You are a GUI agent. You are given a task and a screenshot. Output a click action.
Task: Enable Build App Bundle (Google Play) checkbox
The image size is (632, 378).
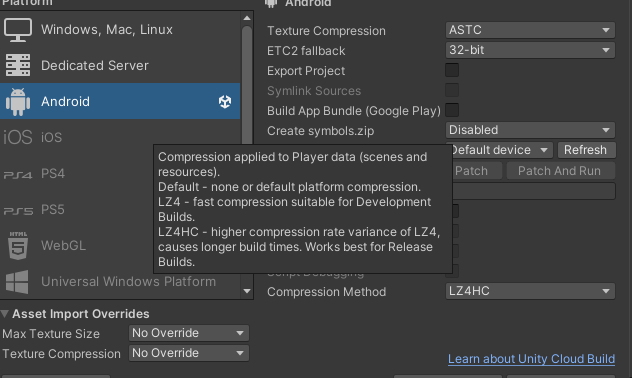pos(452,110)
